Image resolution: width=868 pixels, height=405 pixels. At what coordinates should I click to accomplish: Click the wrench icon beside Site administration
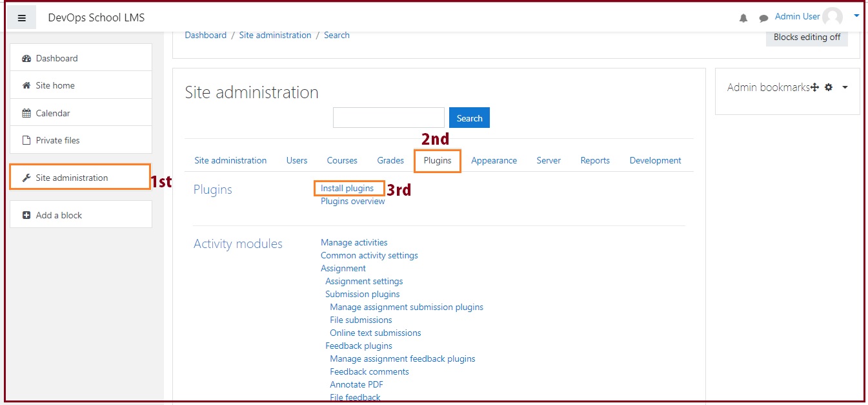pyautogui.click(x=26, y=178)
